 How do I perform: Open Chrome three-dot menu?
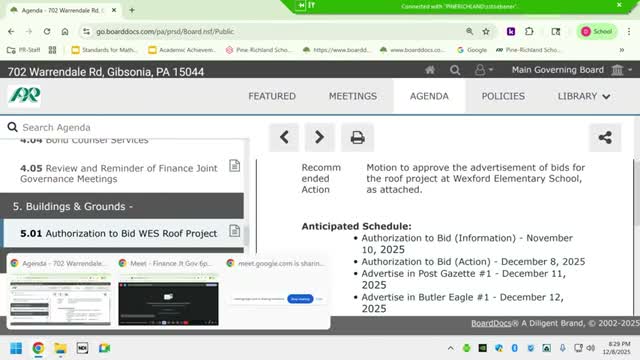click(x=629, y=31)
